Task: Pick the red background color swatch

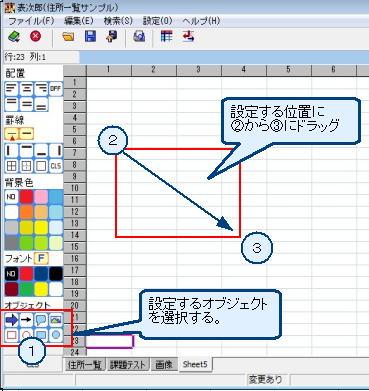Action: tap(26, 197)
